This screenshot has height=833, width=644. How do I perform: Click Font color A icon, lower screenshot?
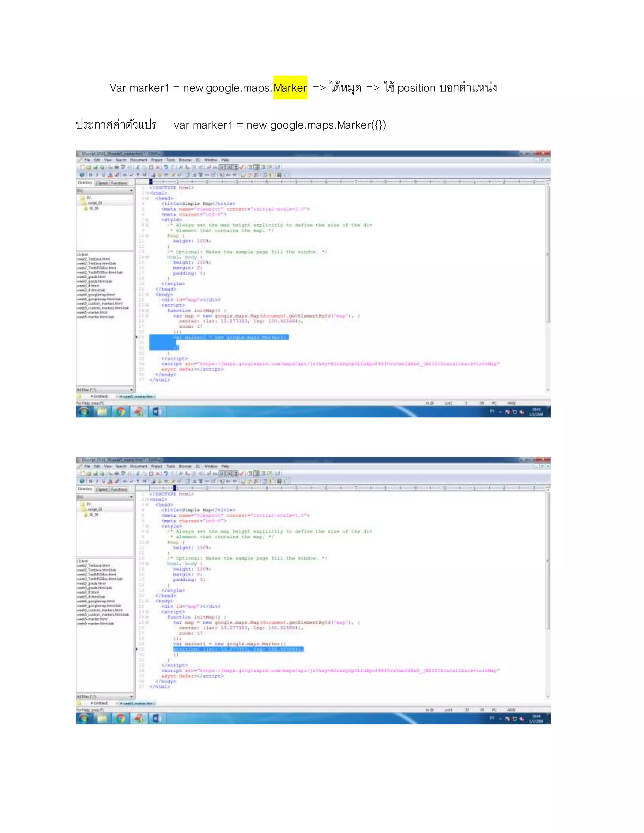pyautogui.click(x=110, y=481)
